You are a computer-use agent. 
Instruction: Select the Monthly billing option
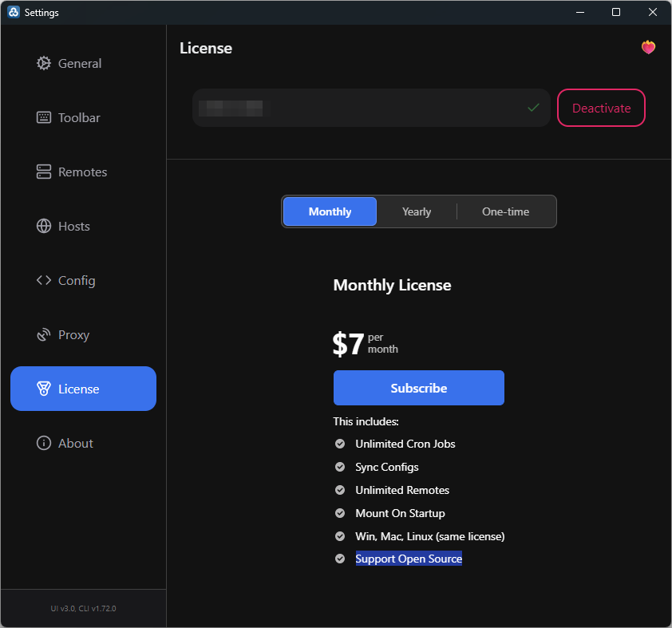pos(330,211)
